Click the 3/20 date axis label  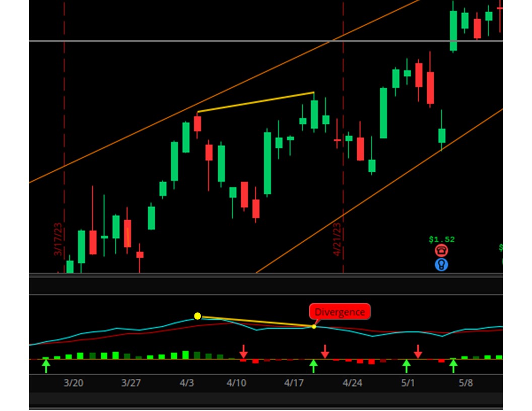click(x=73, y=383)
